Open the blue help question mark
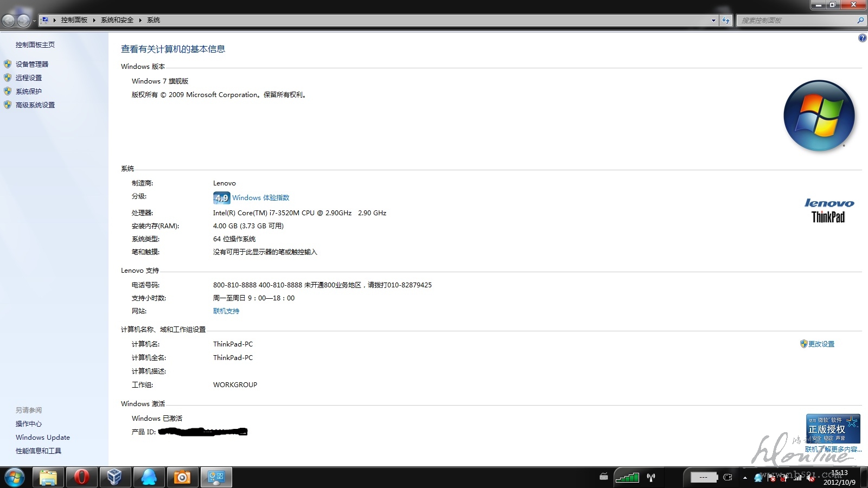This screenshot has height=488, width=868. (x=862, y=38)
